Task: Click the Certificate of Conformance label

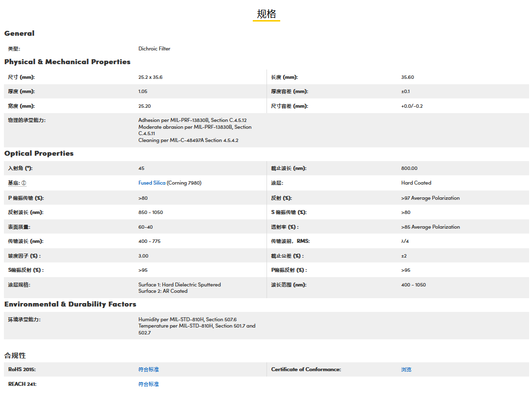Action: tap(306, 370)
